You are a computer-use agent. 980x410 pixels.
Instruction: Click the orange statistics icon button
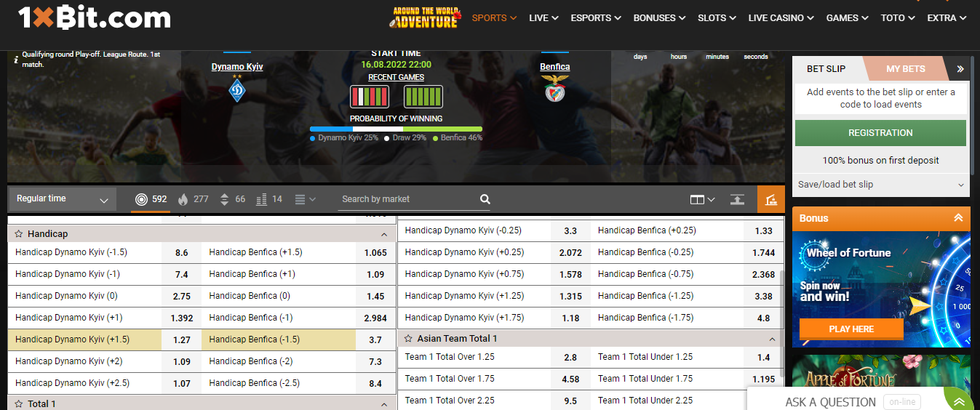771,199
